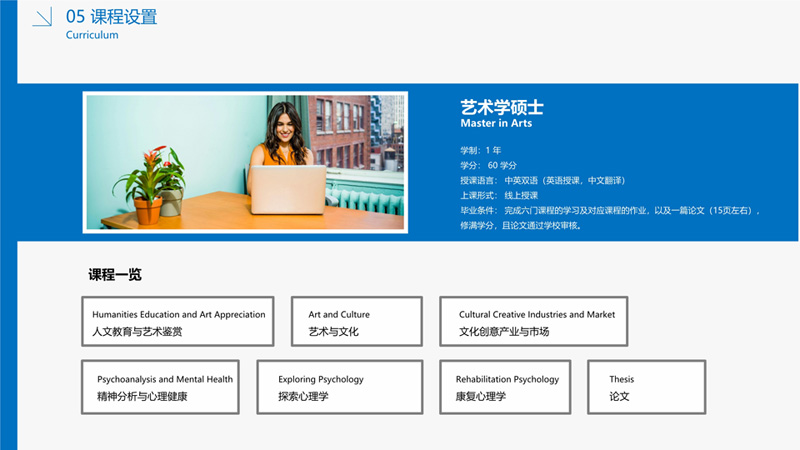Viewport: 800px width, 450px height.
Task: Click the diagonal arrow icon beside the title
Action: pyautogui.click(x=41, y=17)
